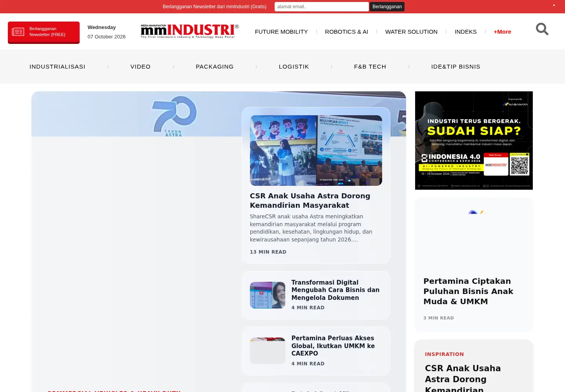Open the CSR Astra featured article image

point(316,151)
